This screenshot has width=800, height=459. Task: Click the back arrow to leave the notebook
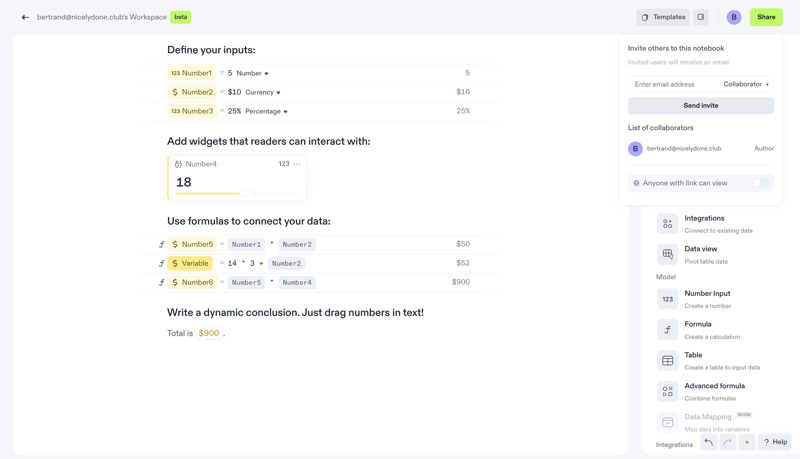[25, 17]
